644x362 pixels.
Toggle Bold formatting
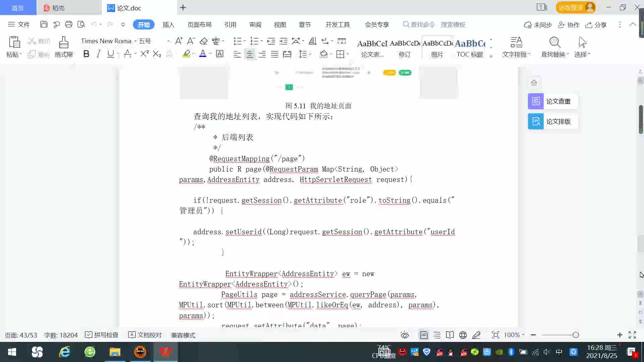[86, 54]
